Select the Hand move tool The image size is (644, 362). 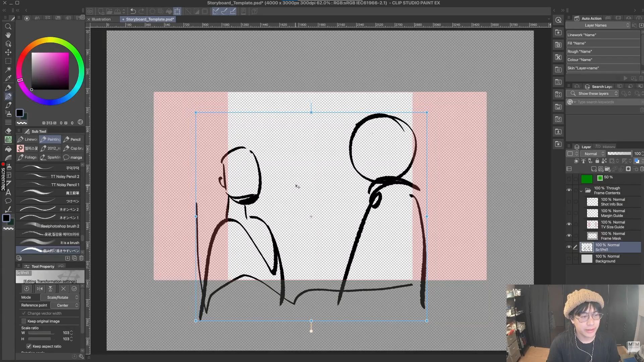click(8, 35)
